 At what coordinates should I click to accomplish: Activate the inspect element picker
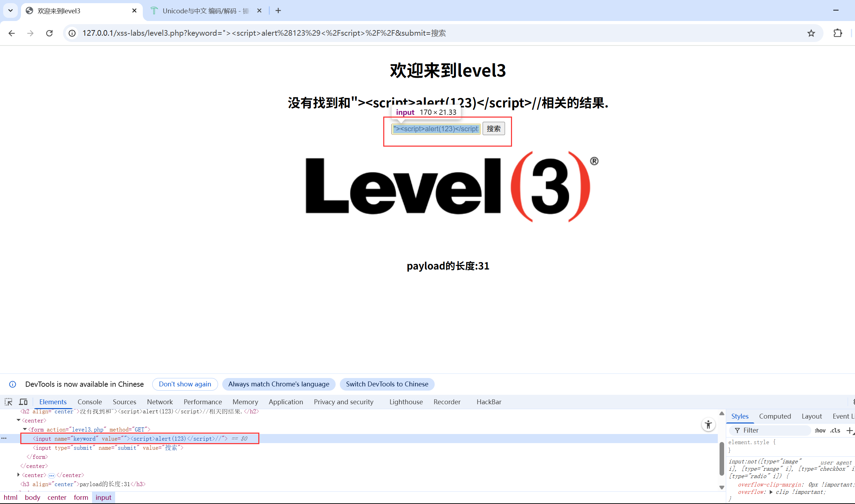8,402
